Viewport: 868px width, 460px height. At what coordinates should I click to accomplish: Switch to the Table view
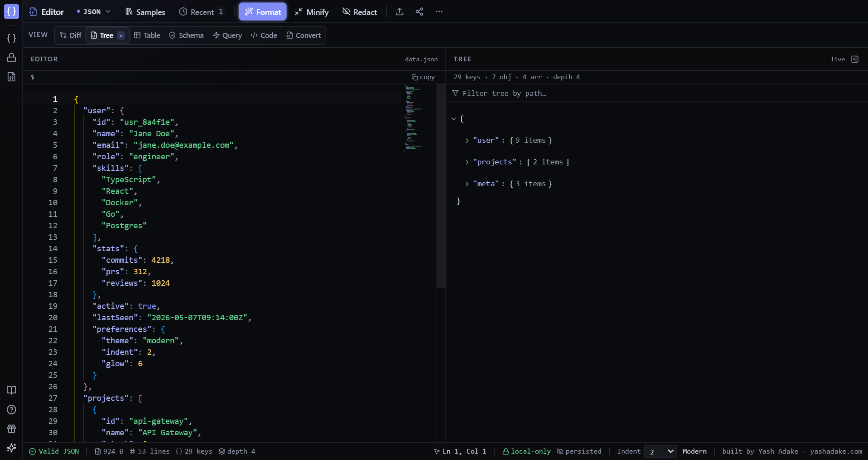tap(147, 35)
